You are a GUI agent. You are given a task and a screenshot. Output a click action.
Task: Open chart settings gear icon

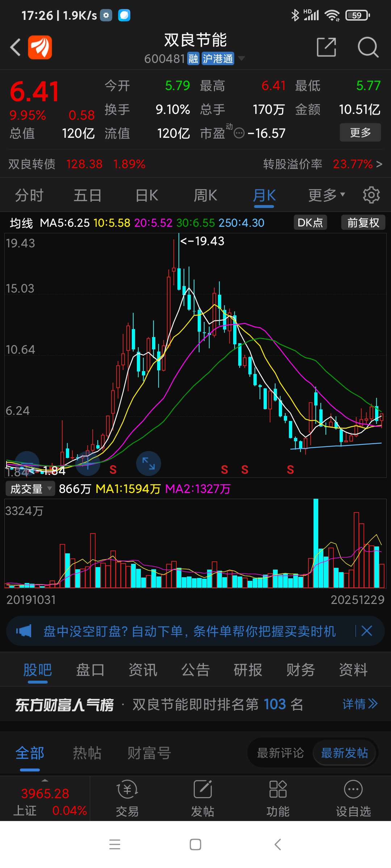[x=371, y=195]
